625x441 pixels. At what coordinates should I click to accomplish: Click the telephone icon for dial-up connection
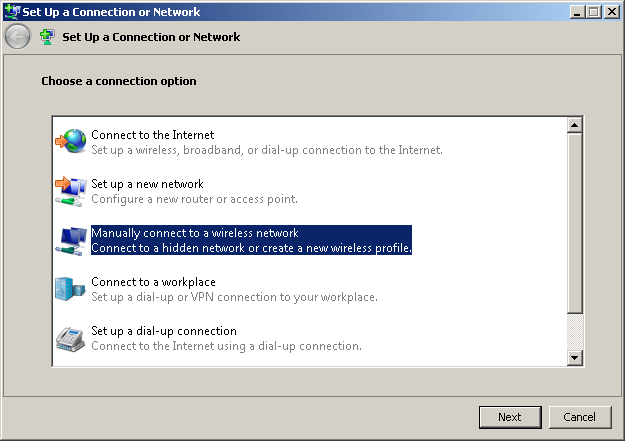pyautogui.click(x=70, y=339)
